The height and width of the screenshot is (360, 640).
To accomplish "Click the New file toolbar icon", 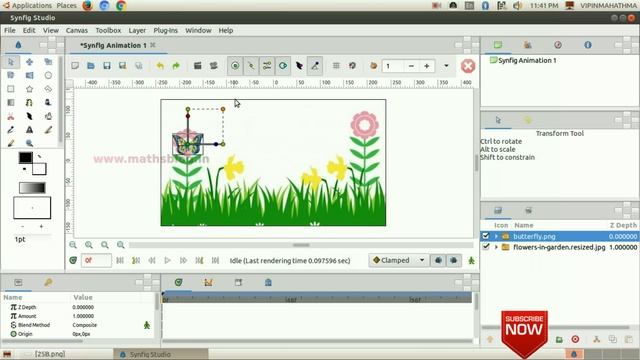I will tap(75, 66).
